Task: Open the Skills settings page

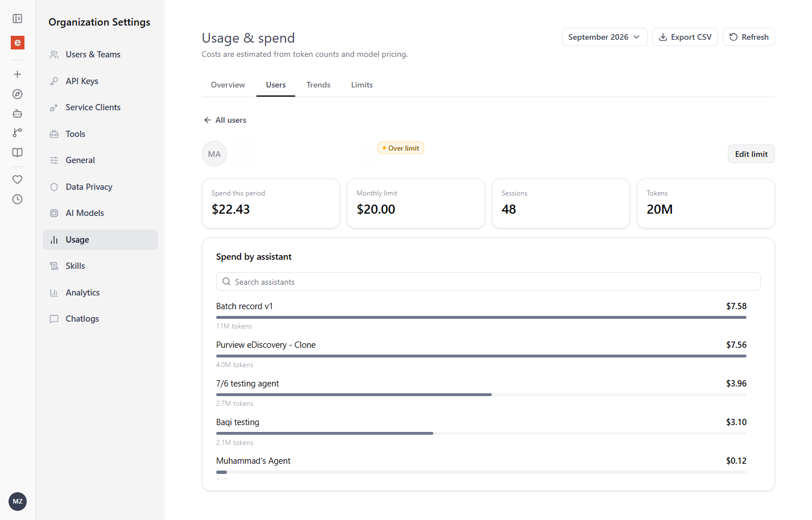Action: (x=100, y=266)
